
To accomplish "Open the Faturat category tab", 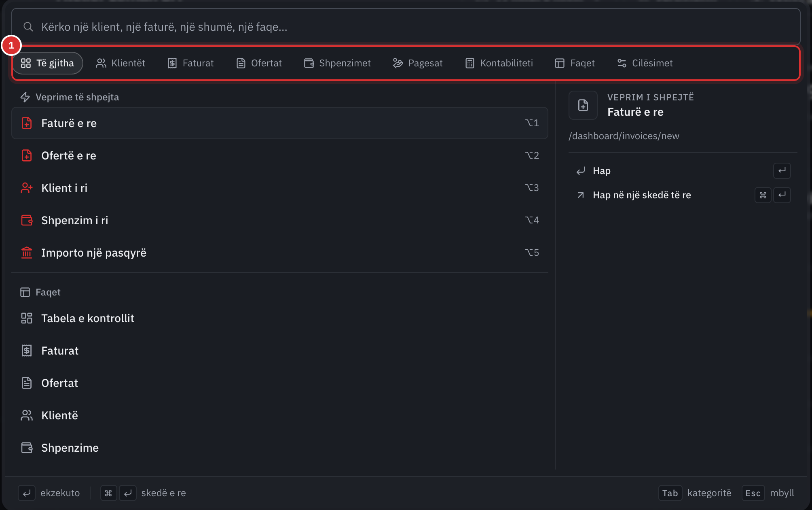I will click(x=190, y=63).
